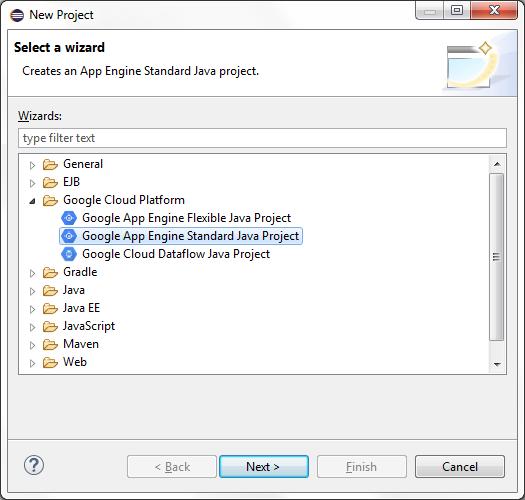Select the Java tree label

[x=74, y=290]
